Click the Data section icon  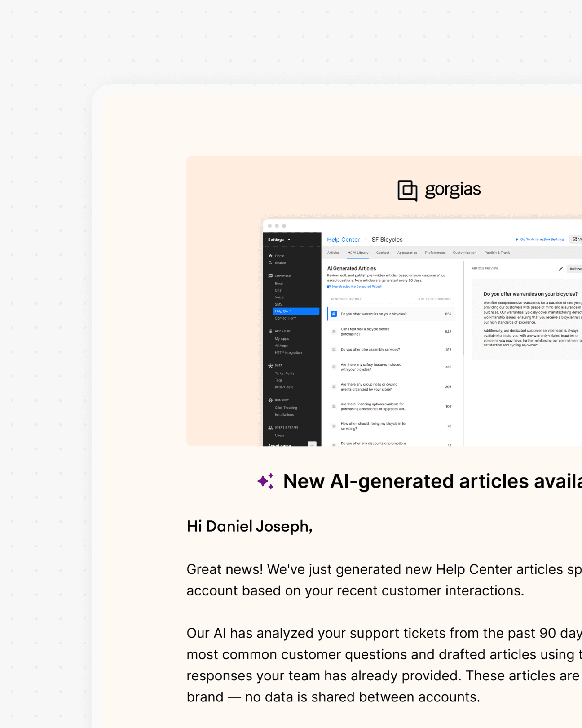pos(270,366)
